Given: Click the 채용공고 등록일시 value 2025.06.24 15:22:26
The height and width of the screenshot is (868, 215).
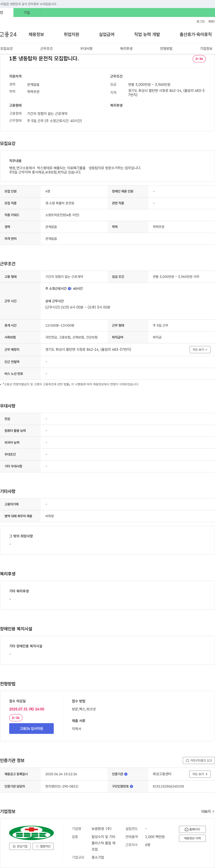Looking at the screenshot, I should [61, 774].
